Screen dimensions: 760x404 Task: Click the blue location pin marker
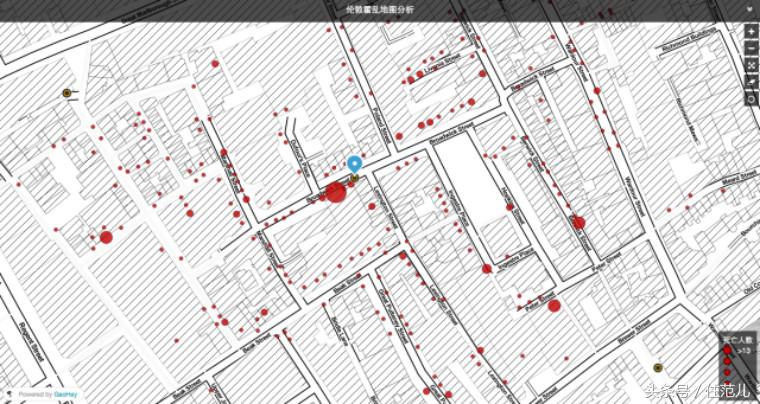[x=355, y=165]
